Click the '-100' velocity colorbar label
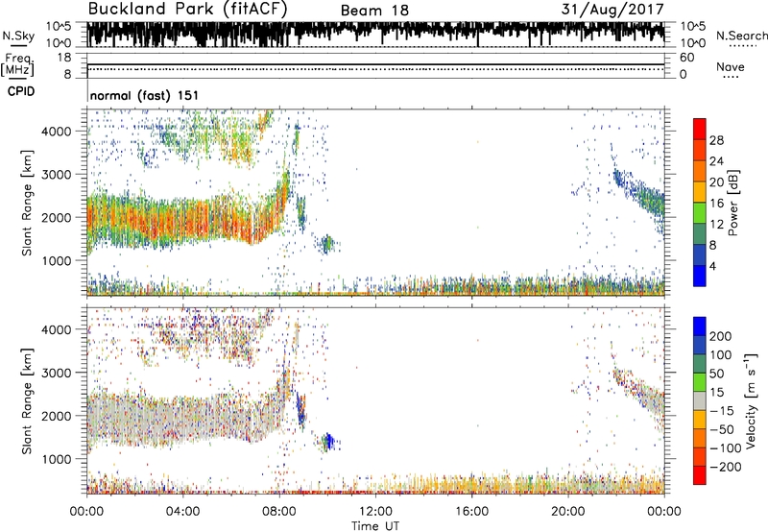 pos(726,448)
